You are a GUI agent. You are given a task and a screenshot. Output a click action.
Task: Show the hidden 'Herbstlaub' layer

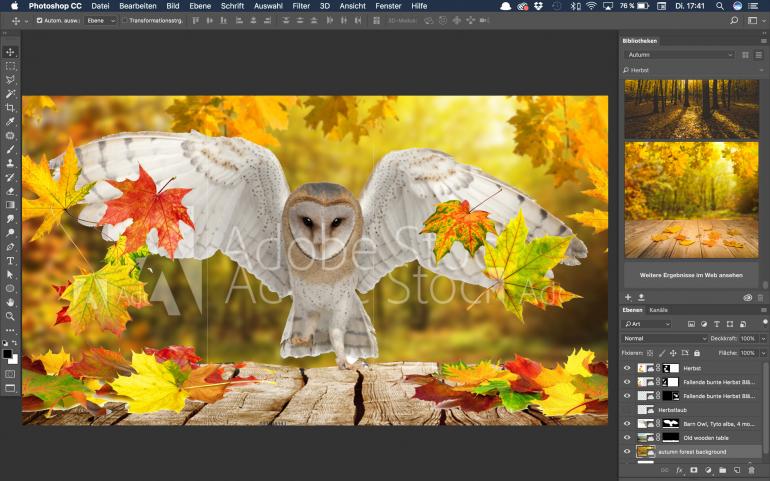[627, 410]
